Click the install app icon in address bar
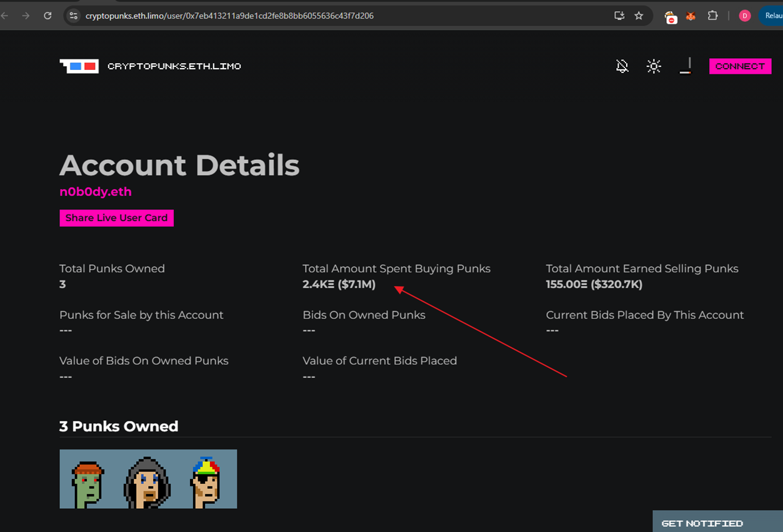 tap(619, 16)
